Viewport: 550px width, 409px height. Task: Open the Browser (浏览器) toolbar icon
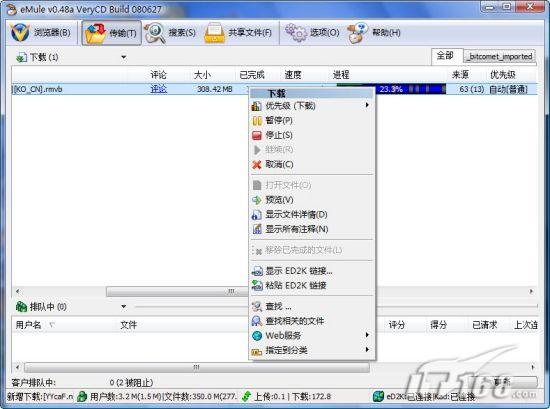coord(20,33)
